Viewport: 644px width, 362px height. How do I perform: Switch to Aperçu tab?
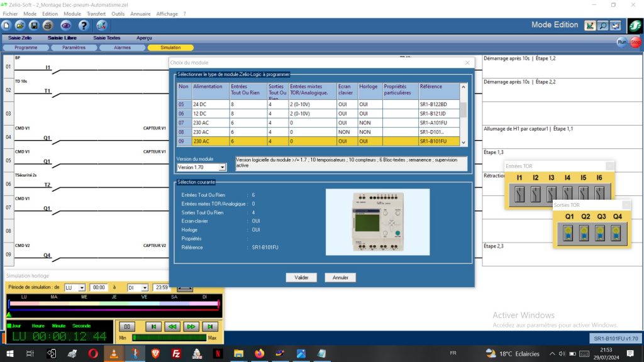pos(144,38)
